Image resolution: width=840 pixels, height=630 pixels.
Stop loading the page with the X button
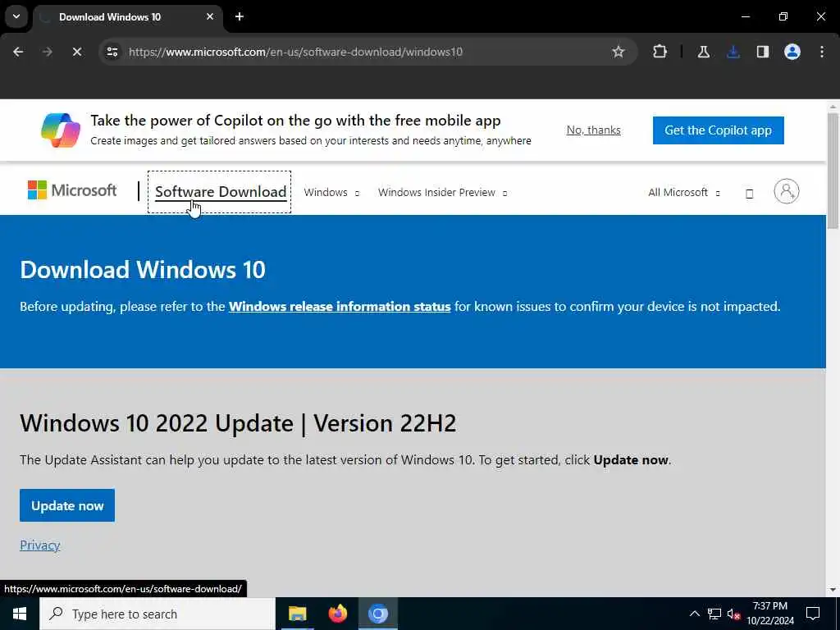click(76, 52)
